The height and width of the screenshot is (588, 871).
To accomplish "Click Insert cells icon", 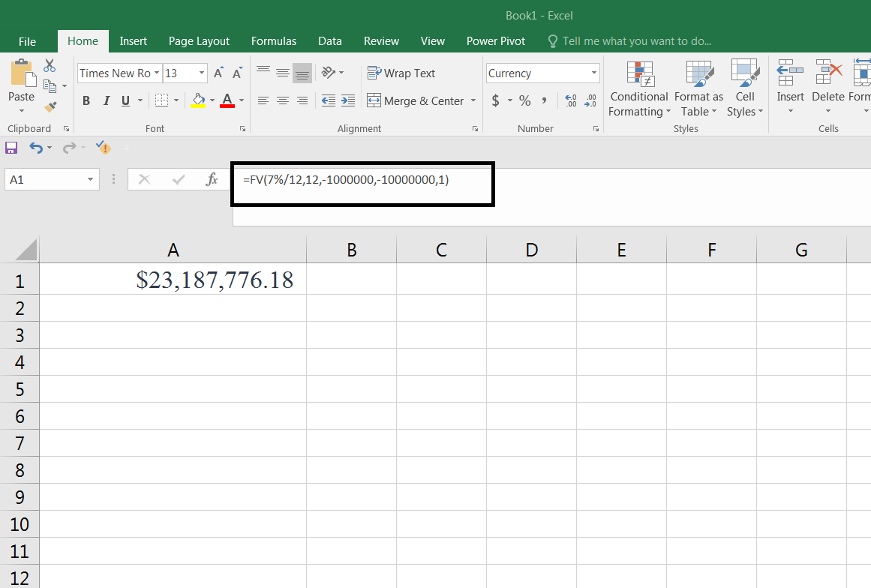I will click(790, 73).
